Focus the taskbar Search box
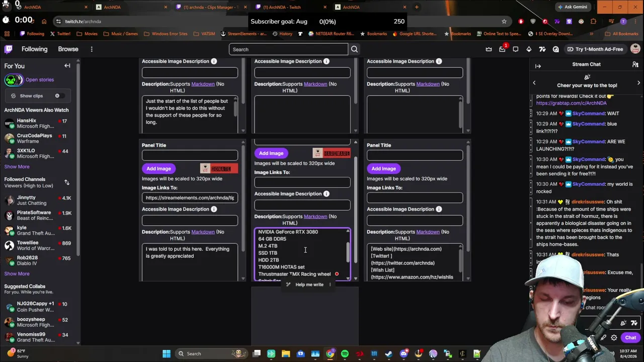644x362 pixels. pyautogui.click(x=211, y=353)
